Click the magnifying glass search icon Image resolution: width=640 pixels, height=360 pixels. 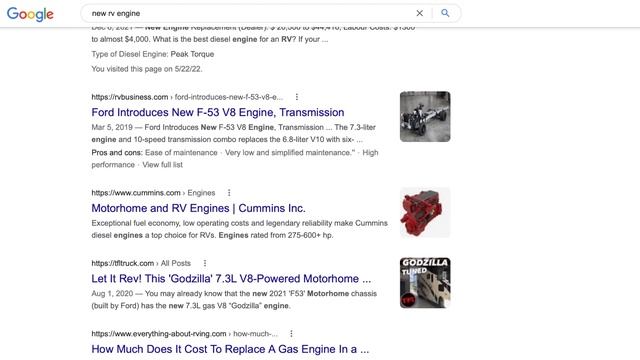click(x=445, y=13)
